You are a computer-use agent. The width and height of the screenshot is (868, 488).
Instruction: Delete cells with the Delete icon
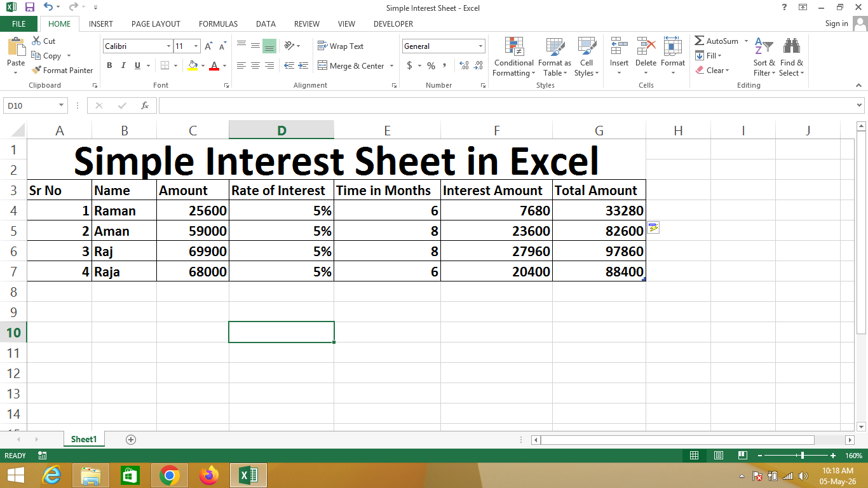[x=646, y=46]
